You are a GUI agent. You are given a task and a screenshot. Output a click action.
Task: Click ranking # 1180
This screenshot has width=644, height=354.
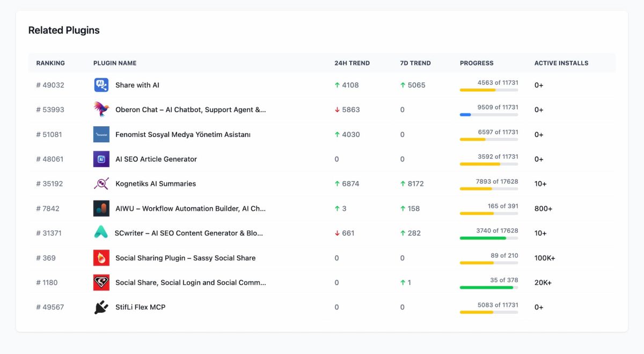pos(47,283)
